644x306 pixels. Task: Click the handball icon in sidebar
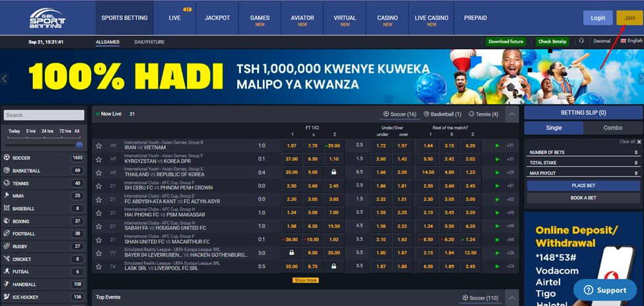pyautogui.click(x=7, y=284)
